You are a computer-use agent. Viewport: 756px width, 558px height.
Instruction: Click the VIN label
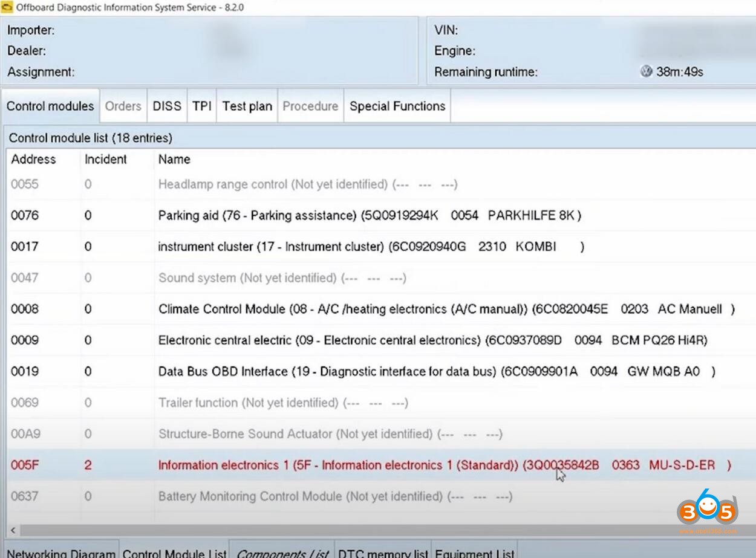[446, 30]
